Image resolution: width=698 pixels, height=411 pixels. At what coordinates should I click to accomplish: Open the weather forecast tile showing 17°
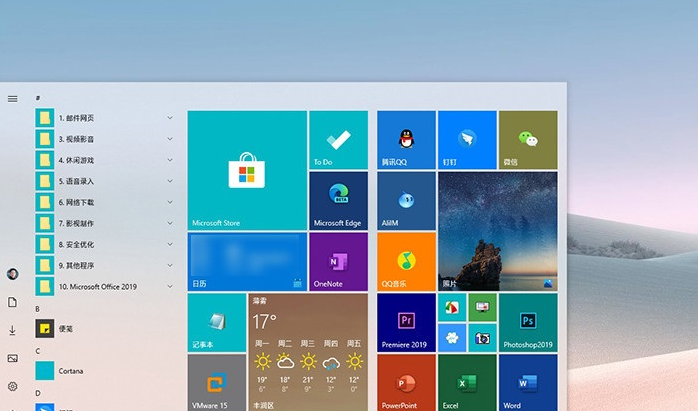(x=308, y=352)
